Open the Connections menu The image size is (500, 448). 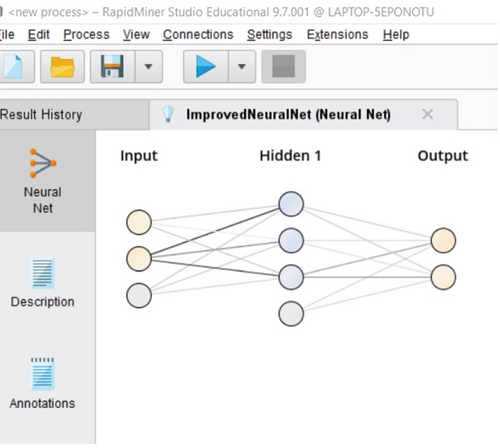198,35
